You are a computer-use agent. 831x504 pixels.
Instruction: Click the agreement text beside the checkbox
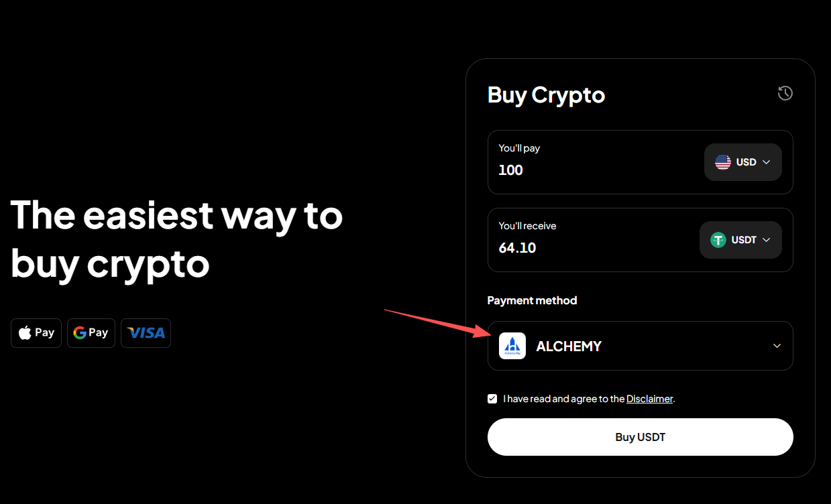tap(564, 399)
